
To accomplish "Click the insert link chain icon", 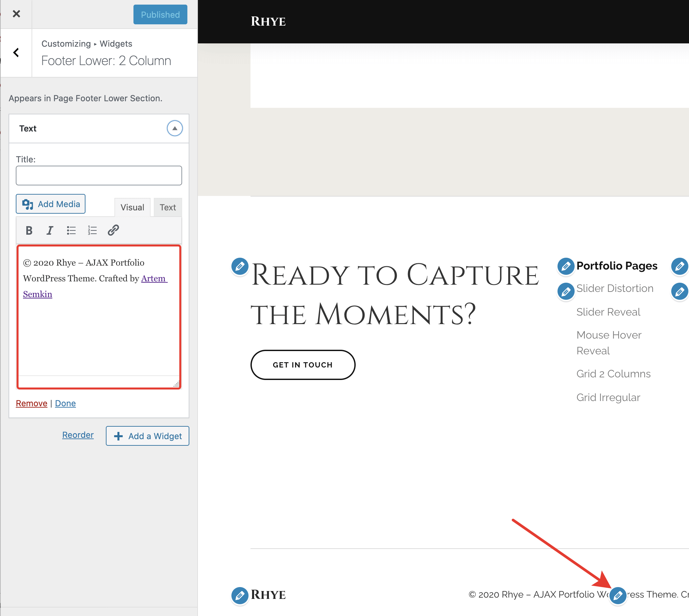I will [113, 230].
